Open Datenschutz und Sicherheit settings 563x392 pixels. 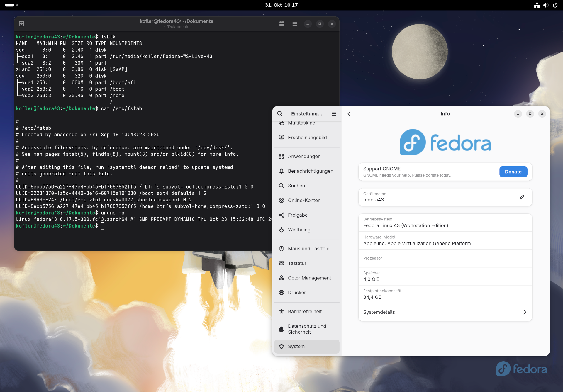coord(307,329)
